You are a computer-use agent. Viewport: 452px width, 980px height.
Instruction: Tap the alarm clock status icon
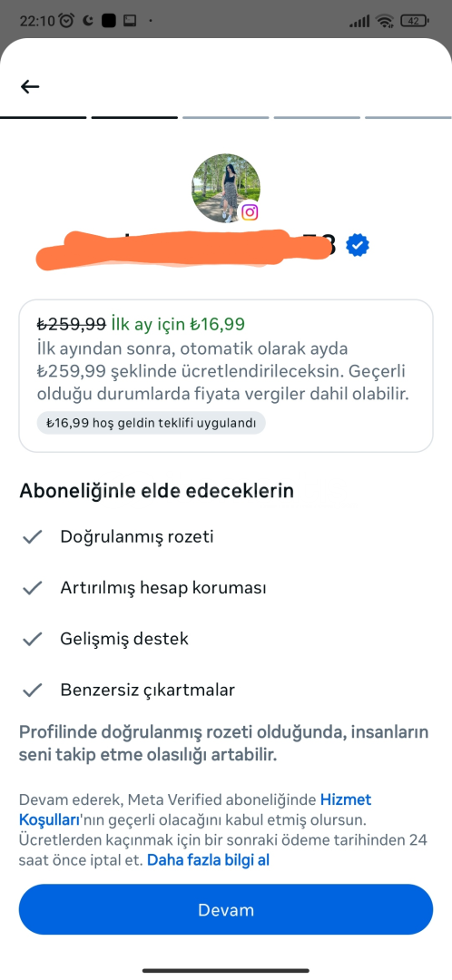66,21
